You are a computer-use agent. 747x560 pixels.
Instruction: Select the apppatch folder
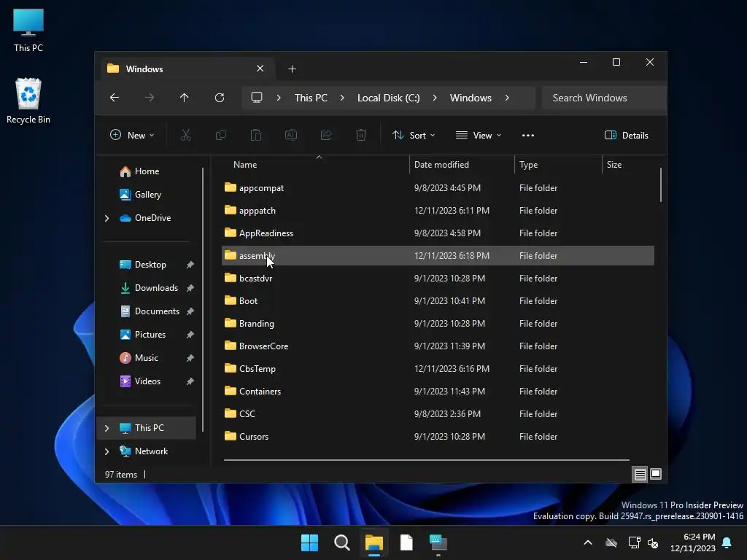point(438,211)
